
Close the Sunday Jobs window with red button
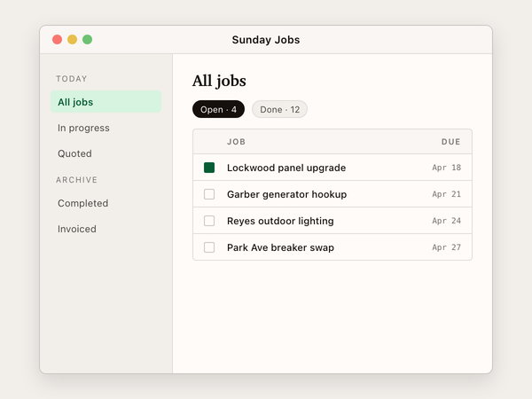pyautogui.click(x=57, y=39)
